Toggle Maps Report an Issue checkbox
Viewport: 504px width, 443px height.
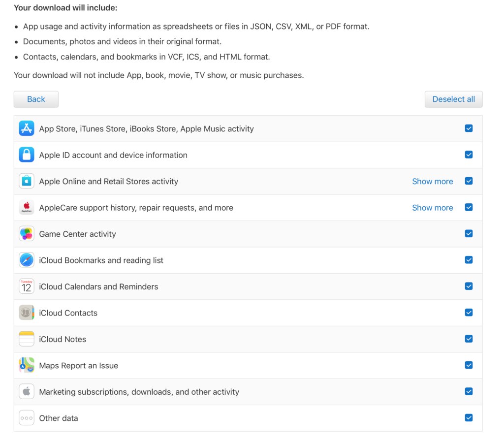(469, 365)
